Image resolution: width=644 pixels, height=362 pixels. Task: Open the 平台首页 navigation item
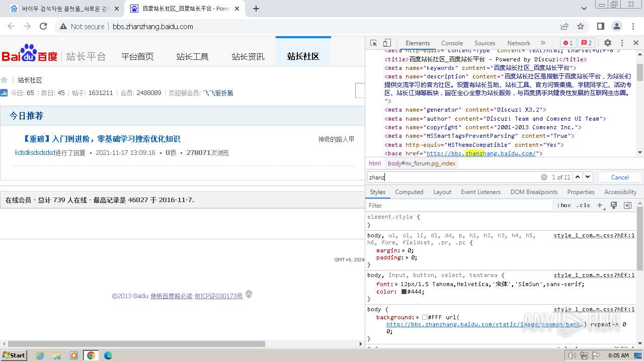pos(137,56)
